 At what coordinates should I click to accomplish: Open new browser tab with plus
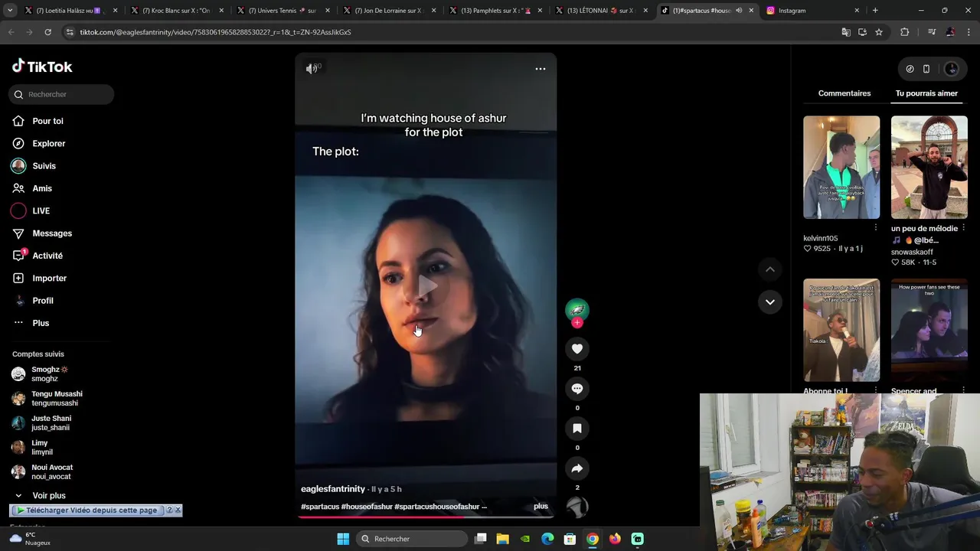pos(875,11)
